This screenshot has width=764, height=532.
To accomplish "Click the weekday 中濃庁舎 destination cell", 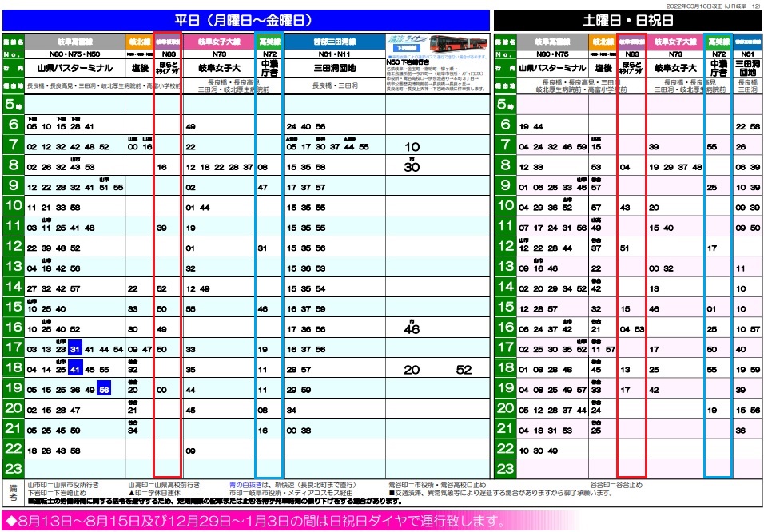I will [x=269, y=69].
